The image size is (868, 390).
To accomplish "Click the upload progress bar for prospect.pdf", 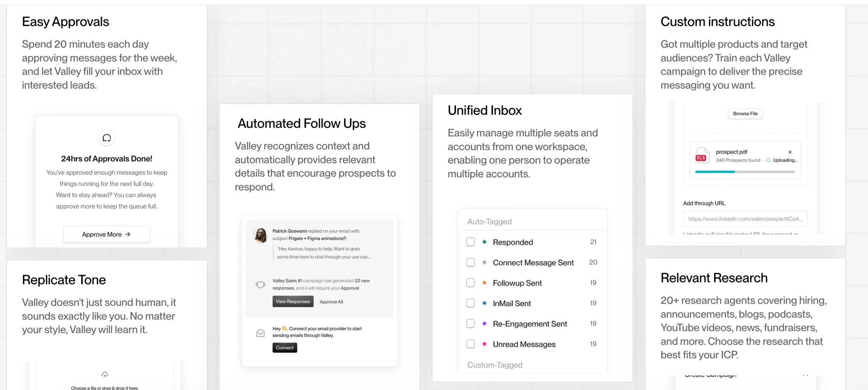I will (x=745, y=171).
